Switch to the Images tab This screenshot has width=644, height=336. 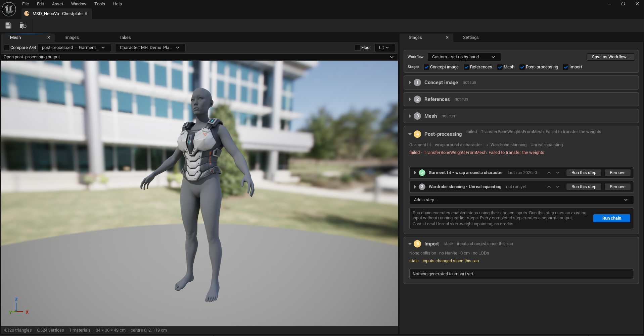72,38
